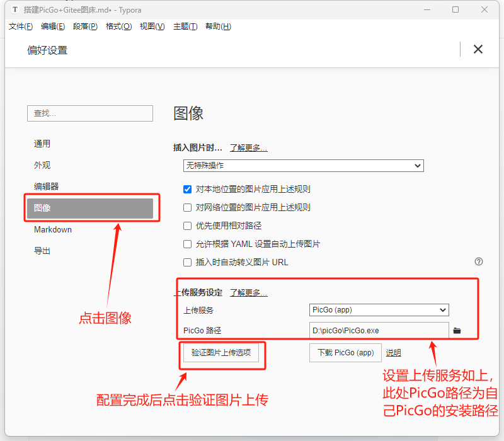This screenshot has width=504, height=441.
Task: Click the 插入图片时... label
Action: click(198, 148)
